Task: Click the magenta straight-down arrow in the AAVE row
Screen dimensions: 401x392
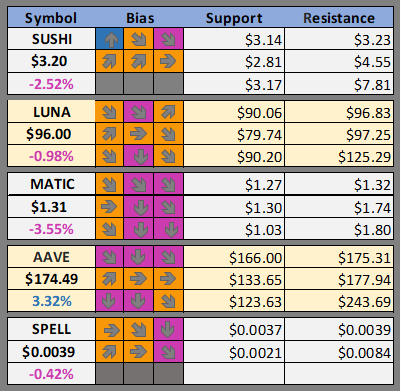Action: (x=138, y=257)
